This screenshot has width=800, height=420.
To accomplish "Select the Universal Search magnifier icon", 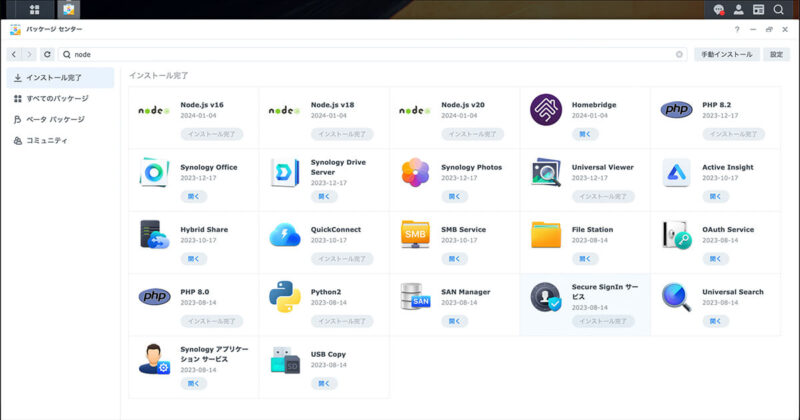I will pyautogui.click(x=676, y=297).
